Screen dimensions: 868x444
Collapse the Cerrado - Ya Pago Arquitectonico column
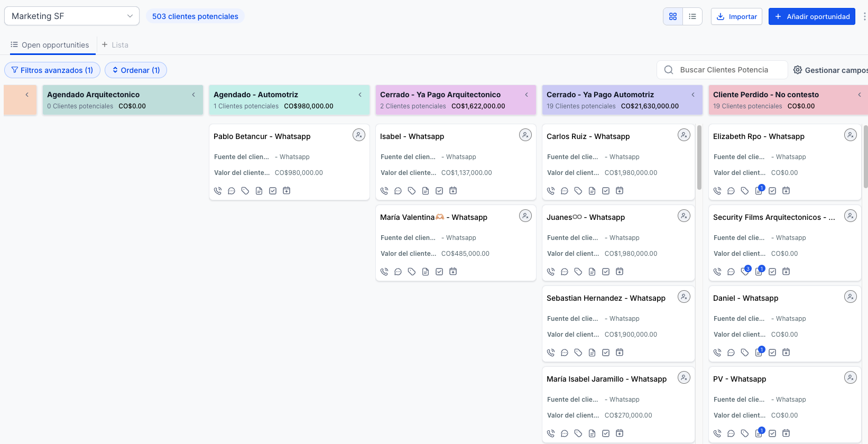(x=527, y=95)
